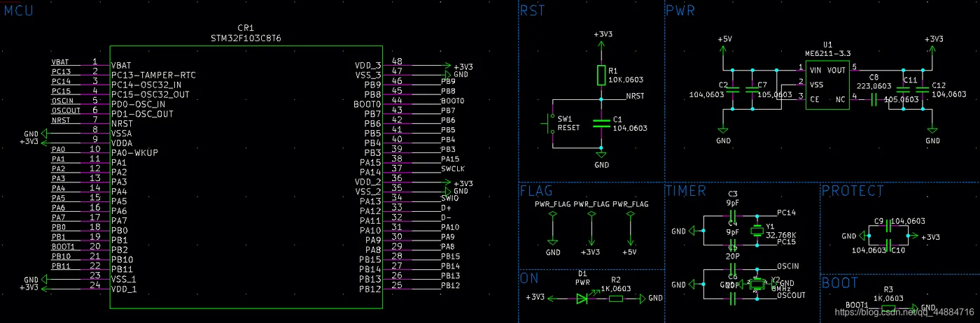Click the PWR section title

click(680, 10)
